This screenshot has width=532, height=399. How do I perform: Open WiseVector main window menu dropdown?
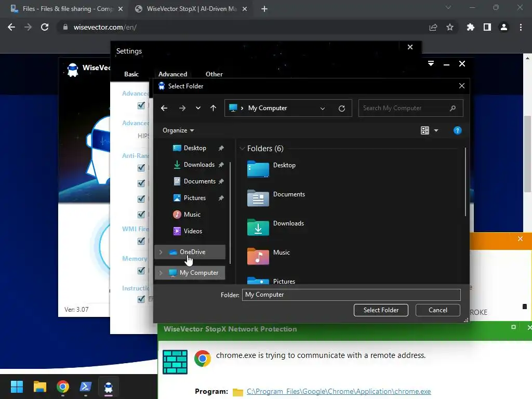tap(431, 63)
